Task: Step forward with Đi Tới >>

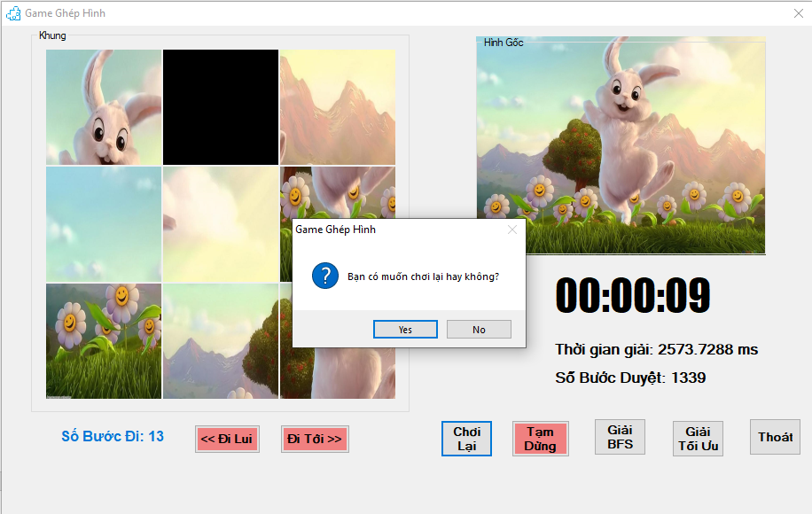Action: click(315, 439)
